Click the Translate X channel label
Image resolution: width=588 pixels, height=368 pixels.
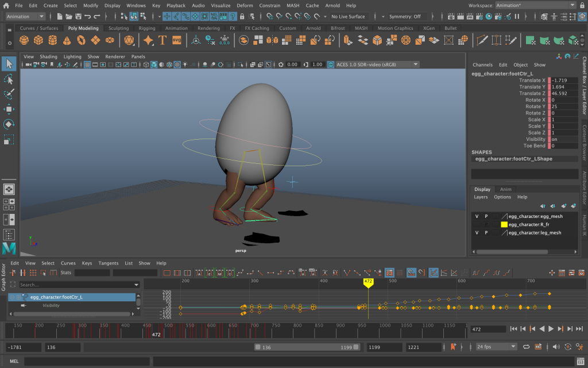pyautogui.click(x=532, y=80)
